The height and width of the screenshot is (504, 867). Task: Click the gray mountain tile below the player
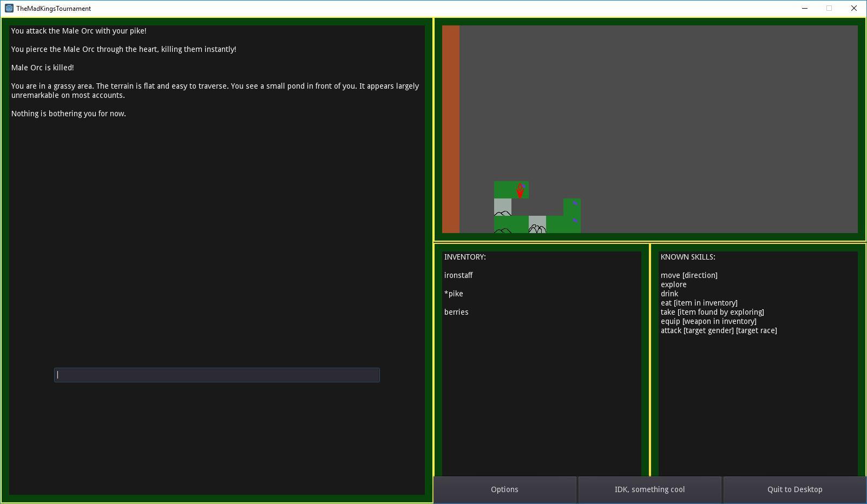(x=503, y=207)
